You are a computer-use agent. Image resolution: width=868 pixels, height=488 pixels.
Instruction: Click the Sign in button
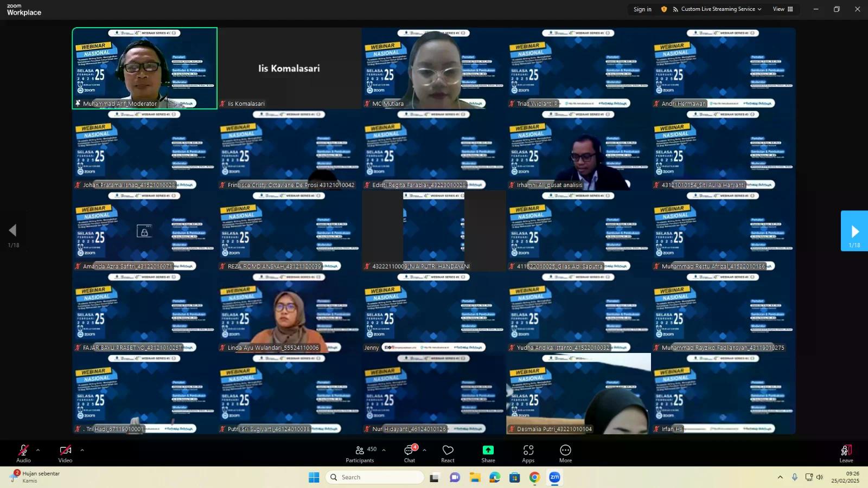(x=642, y=9)
